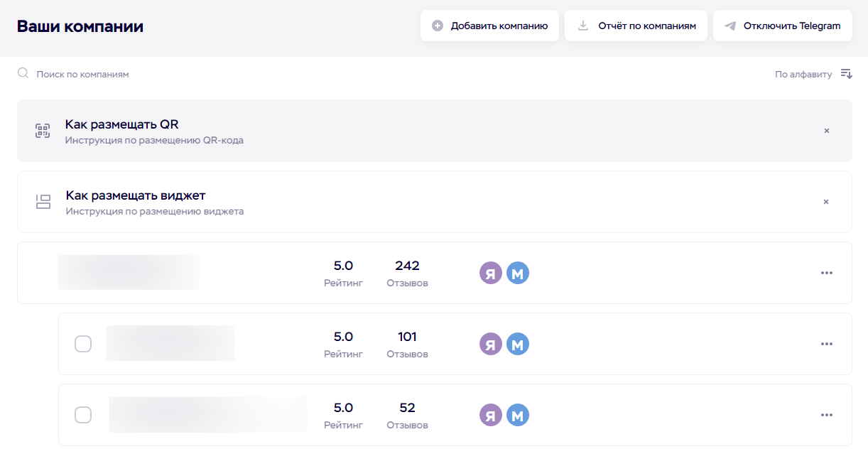
Task: Download Отчёт по компаниям report
Action: [636, 26]
